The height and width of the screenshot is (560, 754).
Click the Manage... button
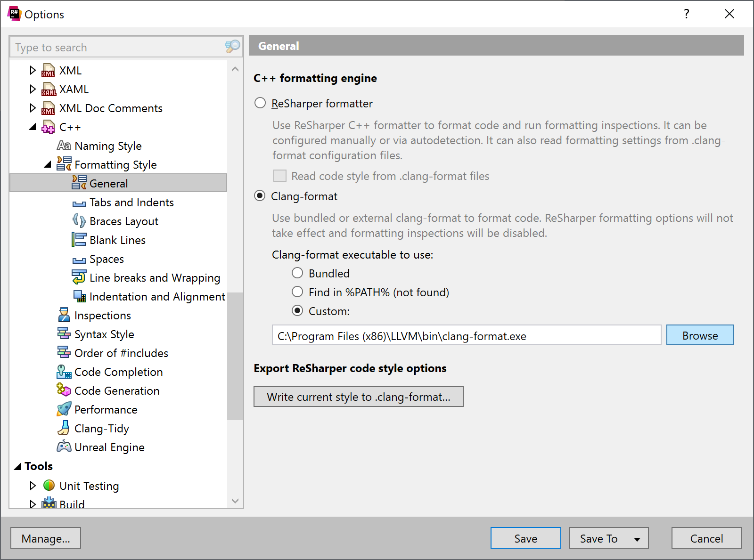coord(46,538)
